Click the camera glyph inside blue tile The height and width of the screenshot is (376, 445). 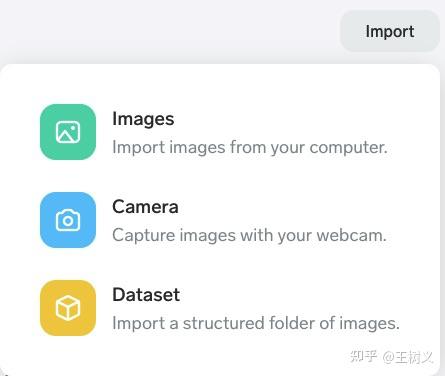[x=68, y=220]
